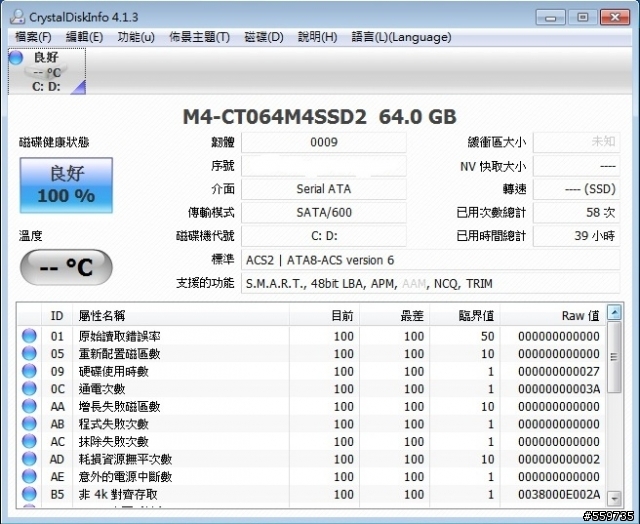Click the 韌體 field showing 0009

click(324, 142)
